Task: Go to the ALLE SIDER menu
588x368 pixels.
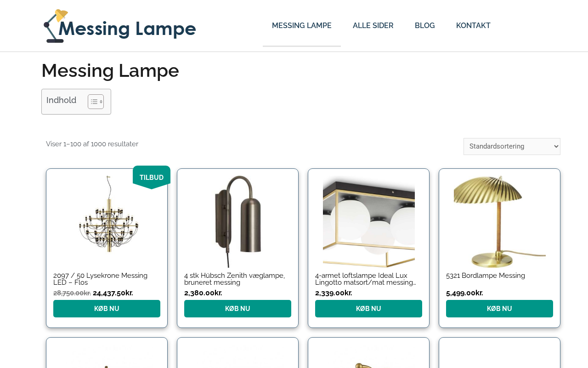Action: [x=373, y=26]
